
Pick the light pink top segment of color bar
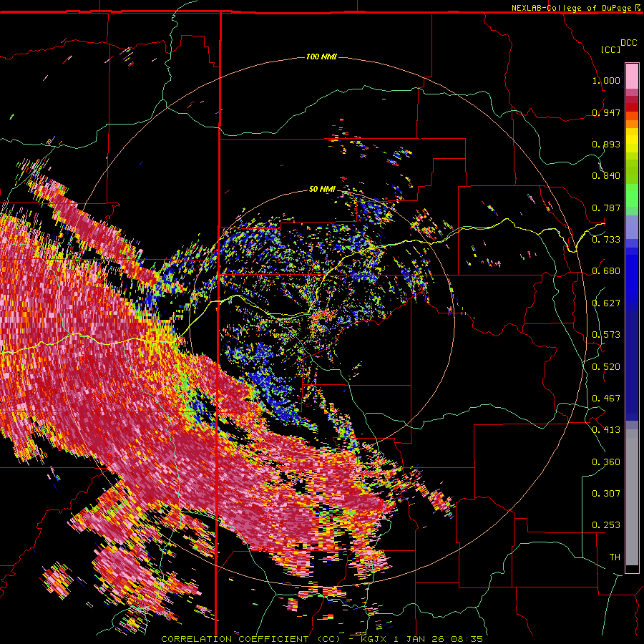[x=632, y=77]
